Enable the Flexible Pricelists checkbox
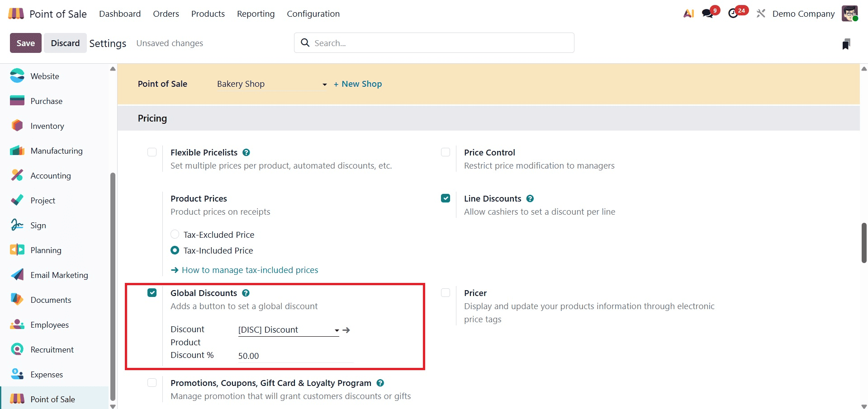The image size is (868, 409). pyautogui.click(x=152, y=152)
